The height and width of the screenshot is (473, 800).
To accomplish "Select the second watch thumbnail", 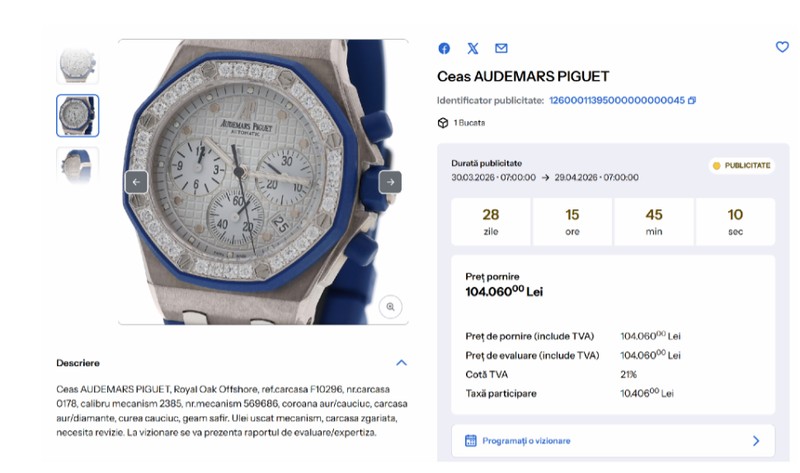I will pos(78,116).
